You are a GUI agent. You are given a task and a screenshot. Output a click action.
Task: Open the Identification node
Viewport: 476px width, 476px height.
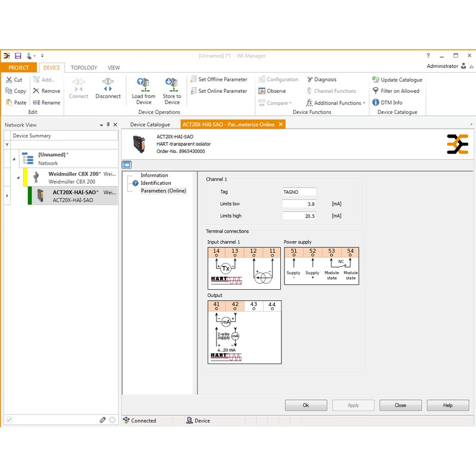(156, 183)
